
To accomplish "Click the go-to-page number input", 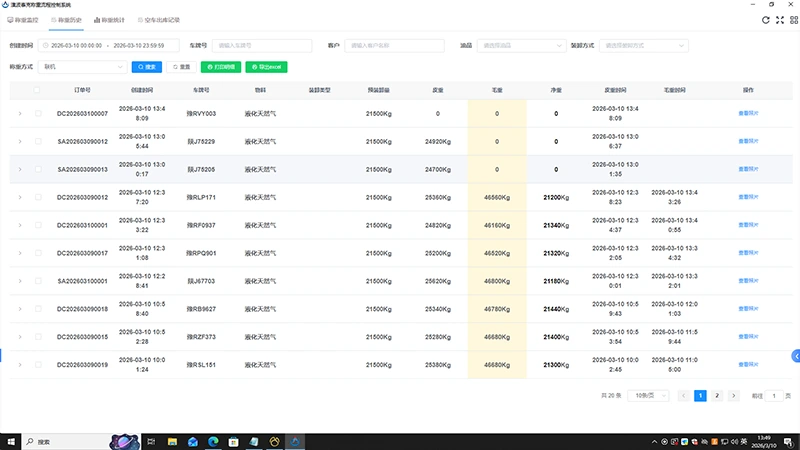I will 774,396.
